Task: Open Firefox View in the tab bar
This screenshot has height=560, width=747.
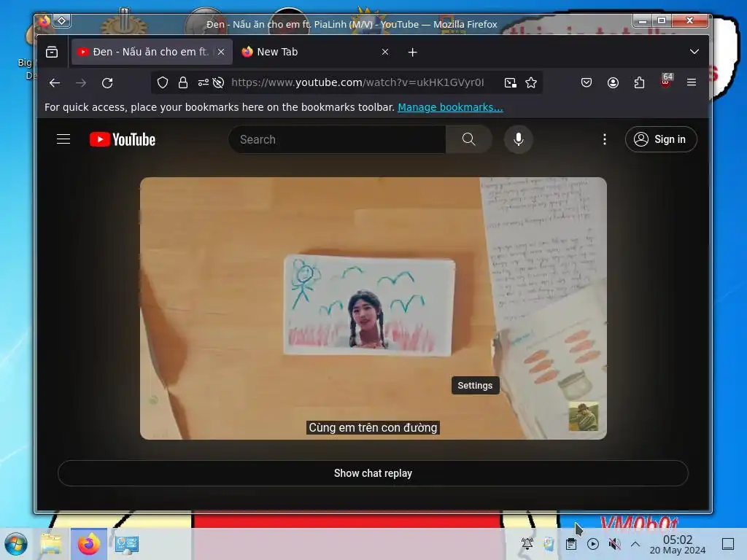Action: click(52, 52)
